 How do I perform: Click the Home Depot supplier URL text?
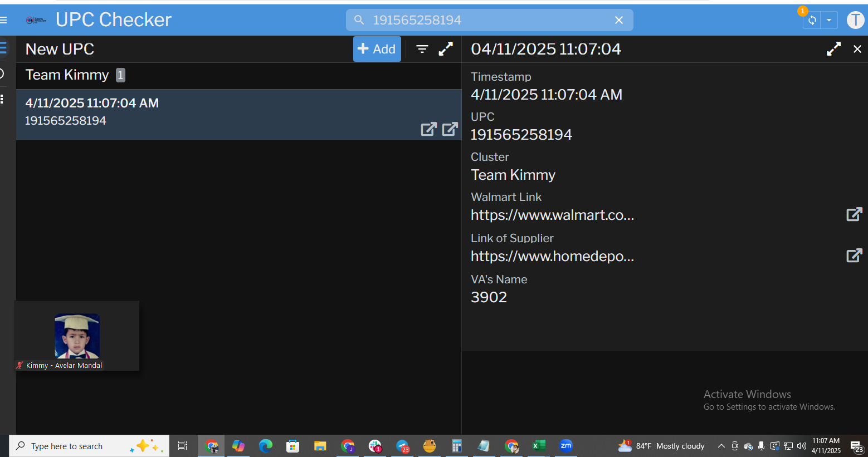tap(552, 256)
